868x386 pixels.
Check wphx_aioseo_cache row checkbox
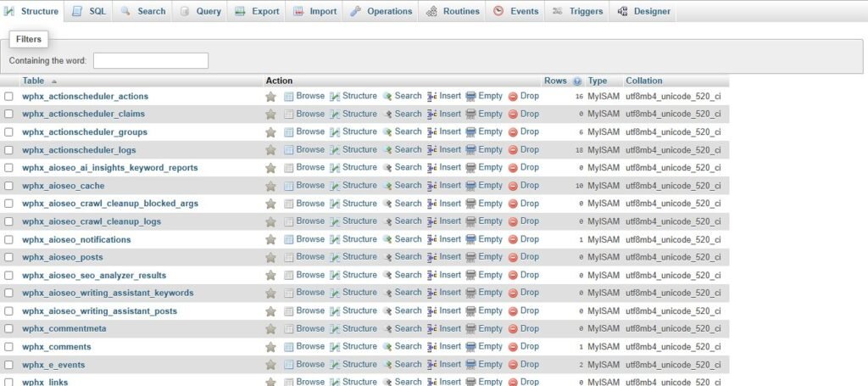[x=8, y=186]
